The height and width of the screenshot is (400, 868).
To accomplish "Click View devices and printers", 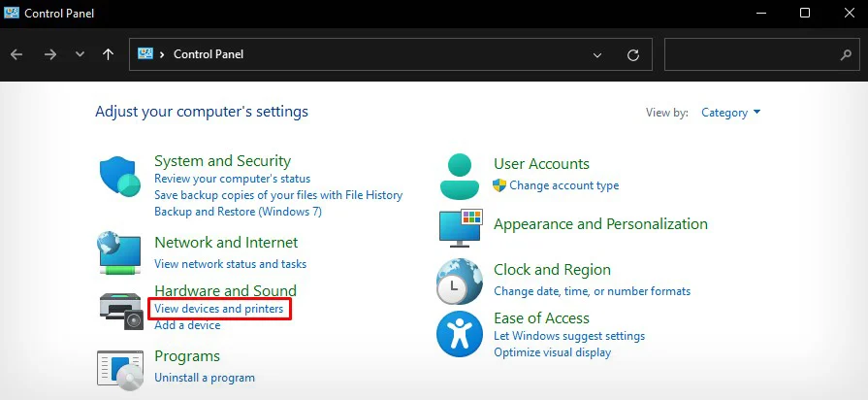I will tap(218, 309).
